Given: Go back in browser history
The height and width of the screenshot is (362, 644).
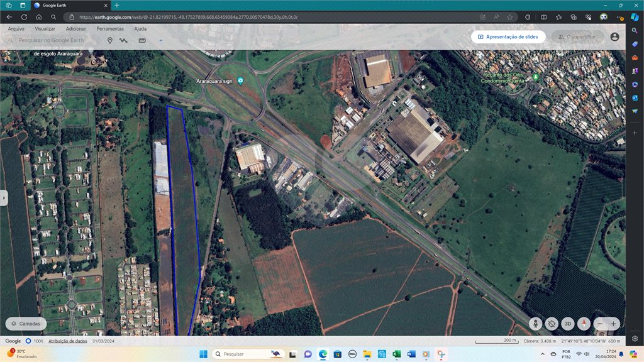Looking at the screenshot, I should (x=9, y=17).
